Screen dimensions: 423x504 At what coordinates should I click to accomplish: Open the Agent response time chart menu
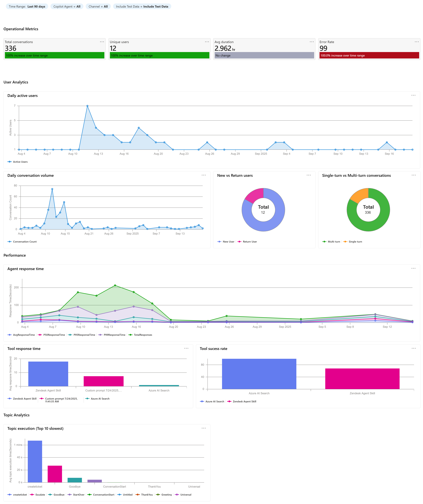[413, 268]
